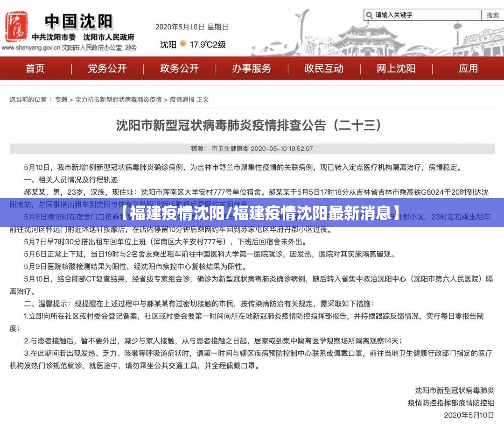Click 应用 in the navigation bar
Image resolution: width=504 pixels, height=425 pixels.
click(x=468, y=69)
